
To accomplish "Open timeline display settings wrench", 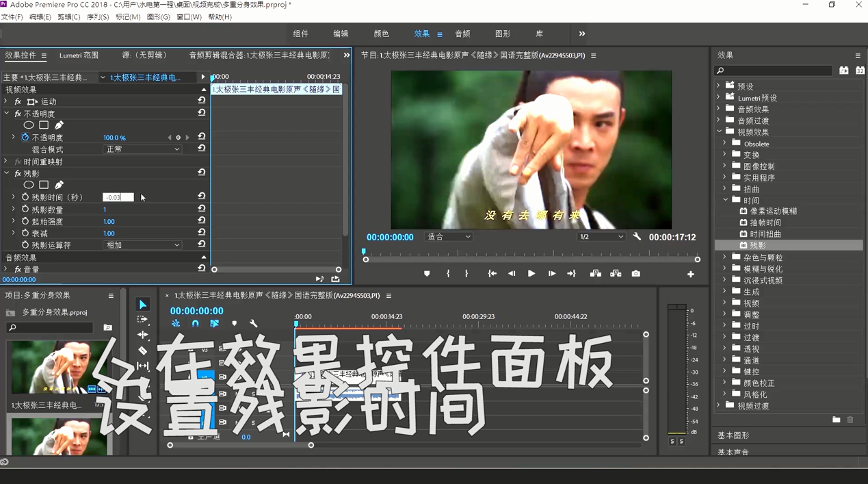I will tap(254, 323).
